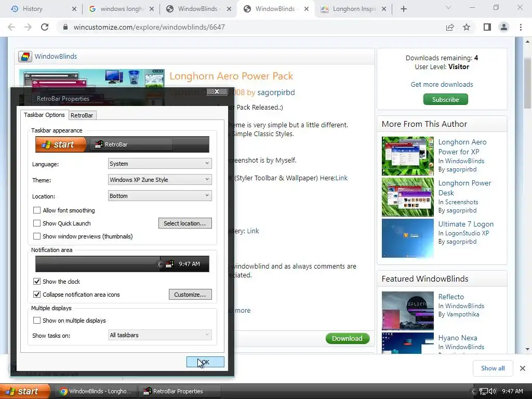Click the 9:47 AM taskbar clock

click(512, 392)
